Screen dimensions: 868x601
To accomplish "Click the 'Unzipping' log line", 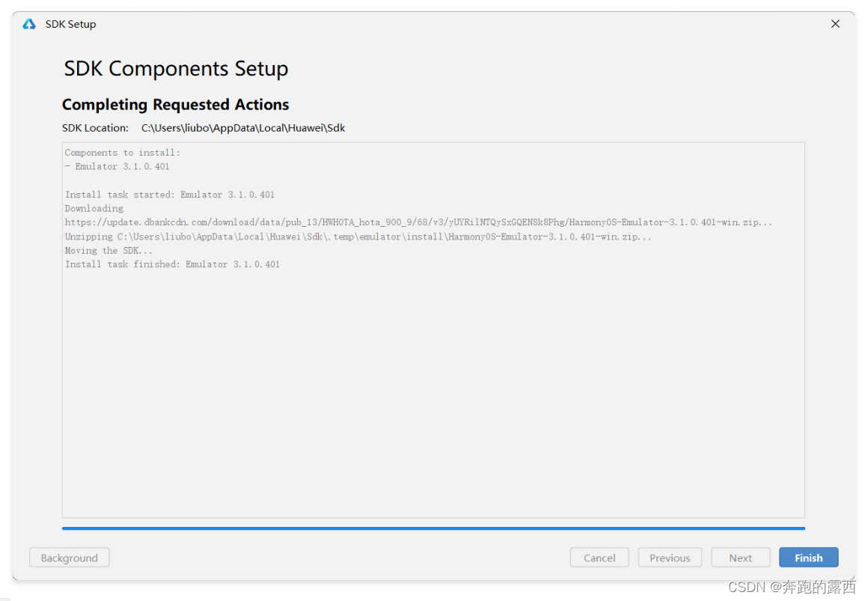I will [358, 237].
